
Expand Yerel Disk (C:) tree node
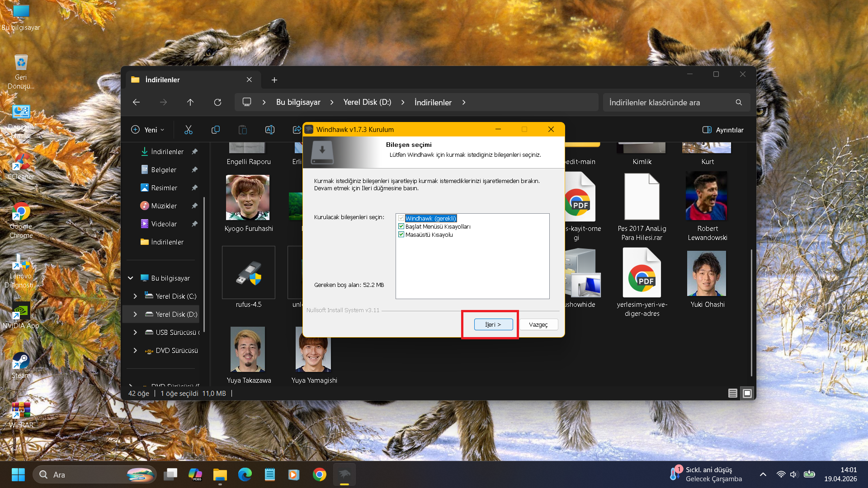(135, 296)
